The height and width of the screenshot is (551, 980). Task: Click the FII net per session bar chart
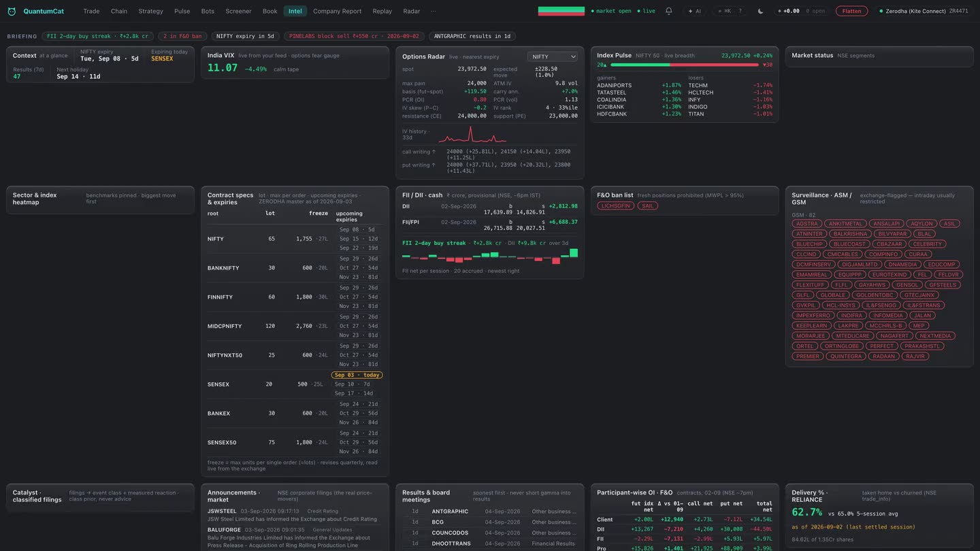490,256
